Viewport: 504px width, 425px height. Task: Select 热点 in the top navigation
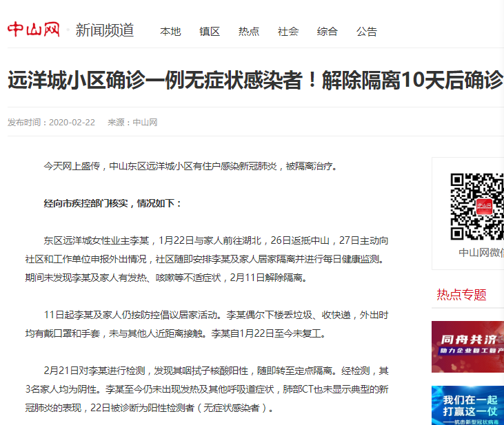(x=249, y=32)
